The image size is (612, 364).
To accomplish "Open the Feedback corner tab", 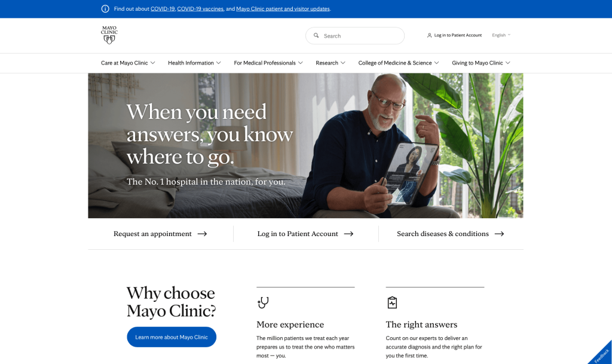I will pyautogui.click(x=601, y=354).
